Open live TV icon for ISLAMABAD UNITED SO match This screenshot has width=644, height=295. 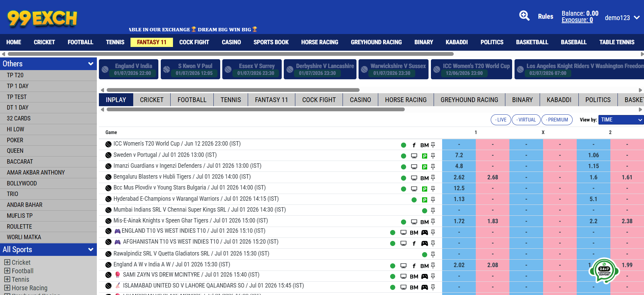[x=403, y=287]
